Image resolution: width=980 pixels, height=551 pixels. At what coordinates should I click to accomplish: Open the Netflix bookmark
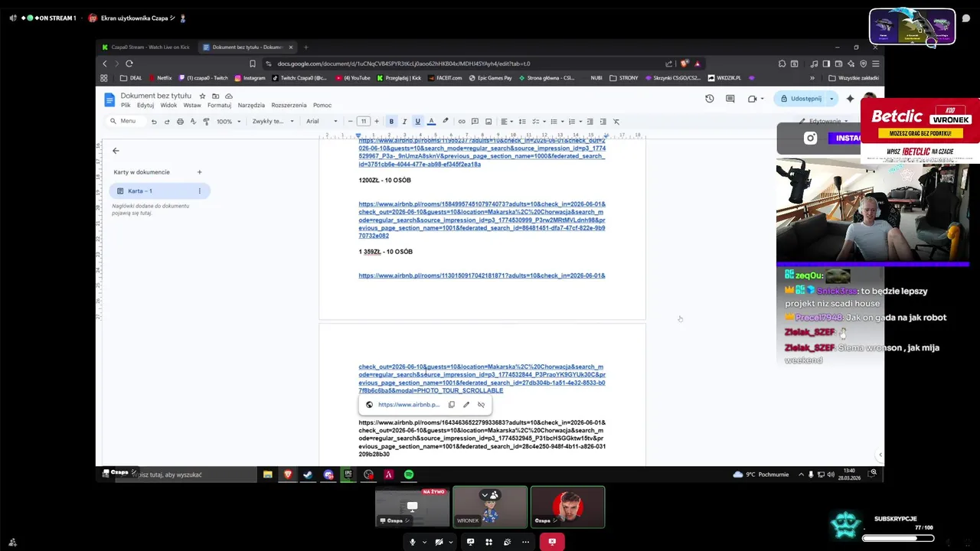(x=161, y=78)
